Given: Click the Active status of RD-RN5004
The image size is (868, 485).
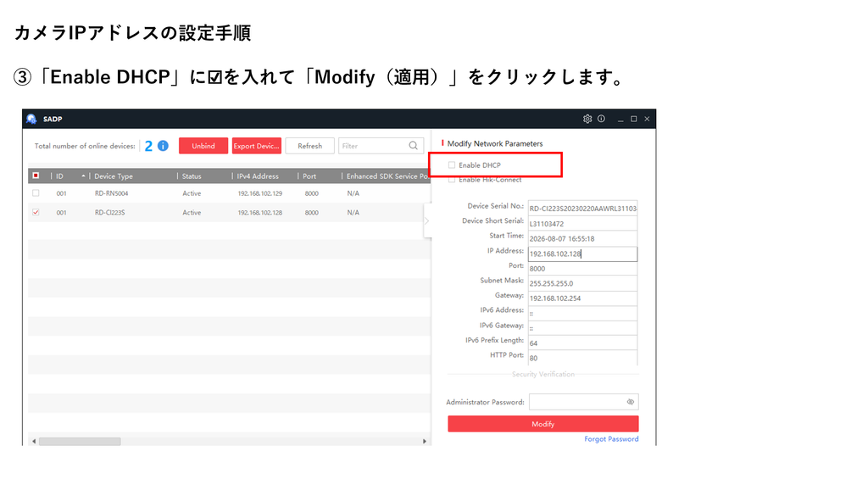Looking at the screenshot, I should 192,193.
